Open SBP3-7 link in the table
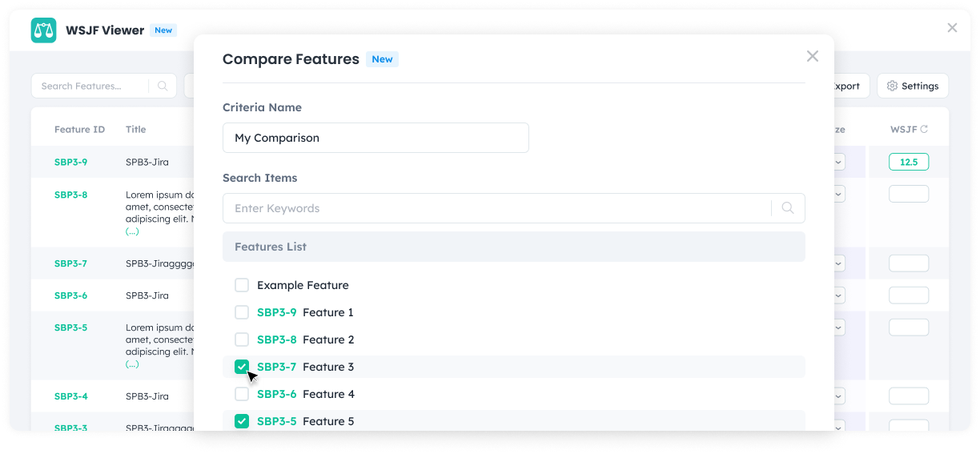 point(70,263)
